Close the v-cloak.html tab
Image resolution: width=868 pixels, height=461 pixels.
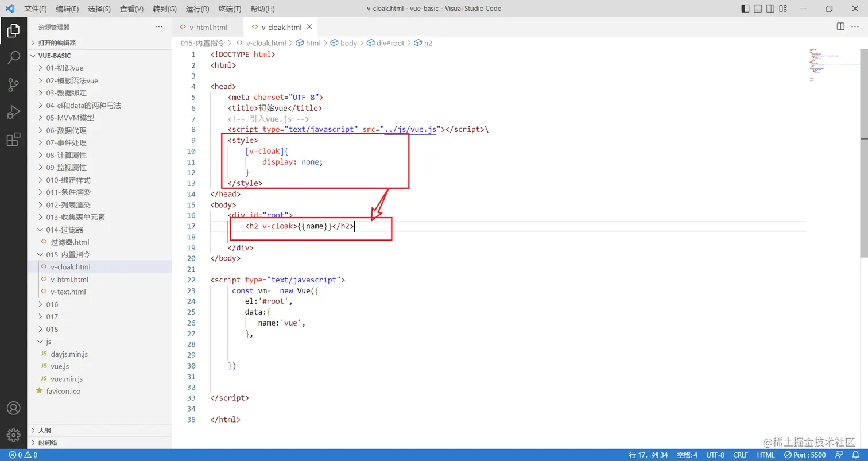point(309,27)
